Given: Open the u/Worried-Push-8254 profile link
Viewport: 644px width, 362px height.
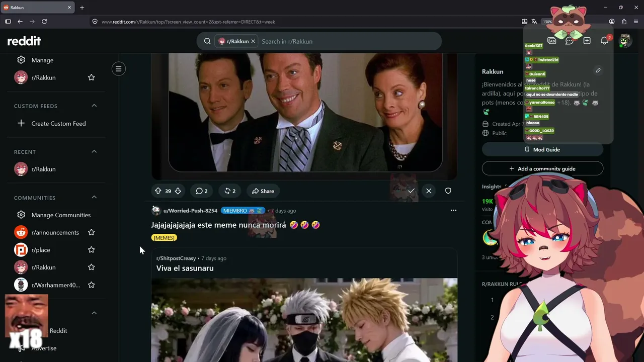Looking at the screenshot, I should pyautogui.click(x=190, y=211).
